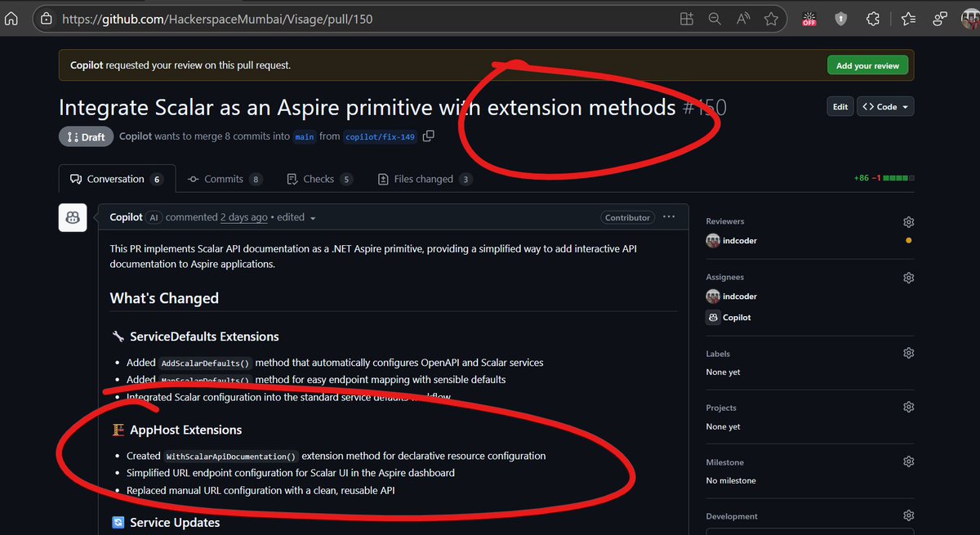The width and height of the screenshot is (980, 535).
Task: Open the Assignees settings gear
Action: point(908,278)
